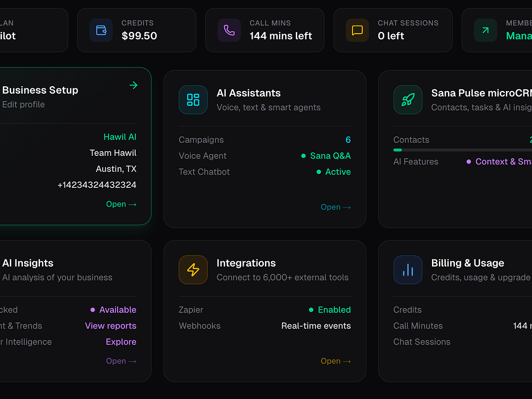Click the Zapier Enabled status
Image resolution: width=532 pixels, height=399 pixels.
(334, 310)
